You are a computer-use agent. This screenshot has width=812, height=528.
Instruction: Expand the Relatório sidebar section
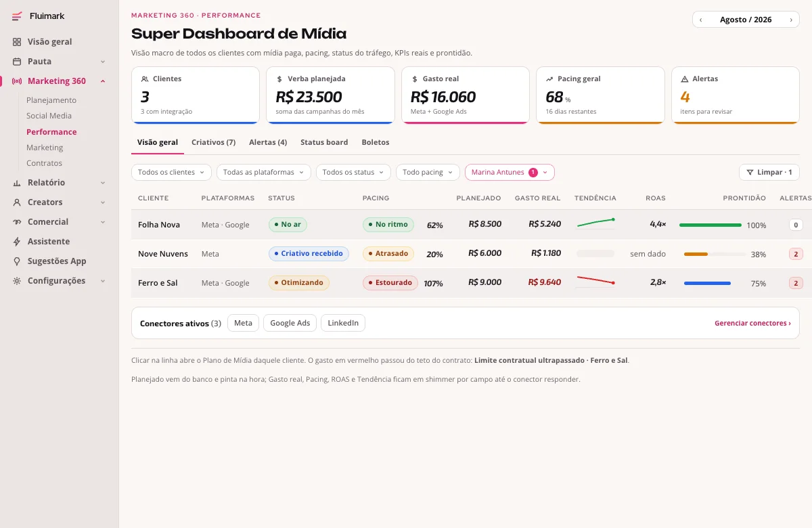103,183
